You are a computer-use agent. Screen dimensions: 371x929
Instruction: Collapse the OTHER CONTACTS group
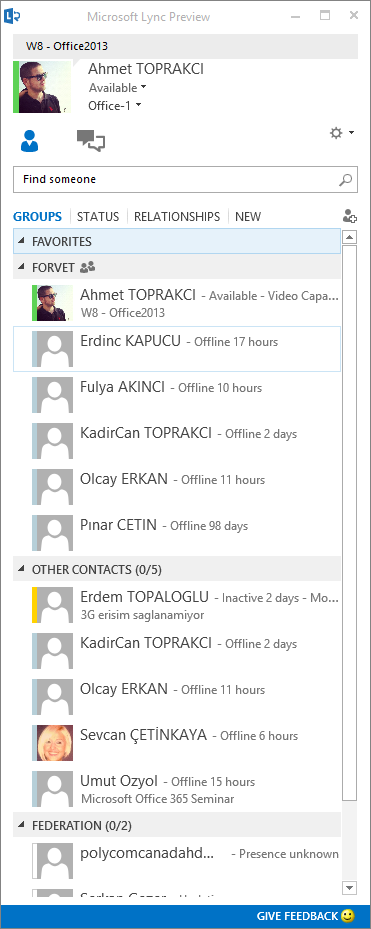point(22,569)
